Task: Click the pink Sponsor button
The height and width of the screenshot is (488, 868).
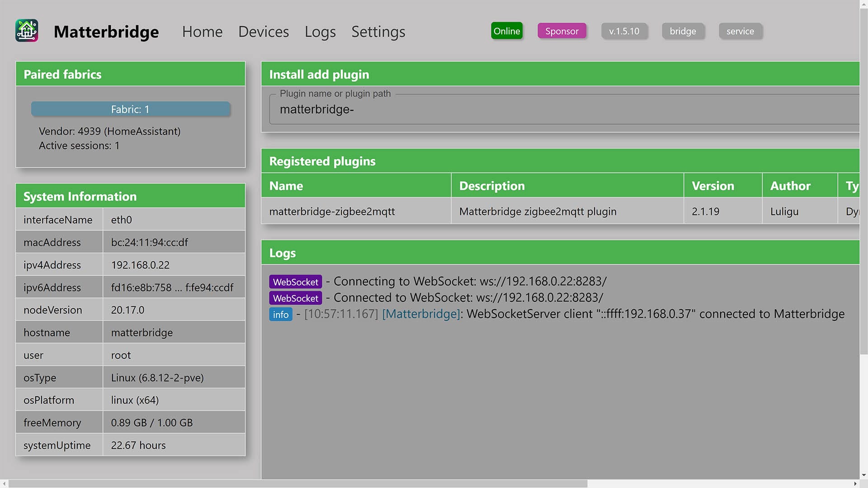Action: (561, 31)
